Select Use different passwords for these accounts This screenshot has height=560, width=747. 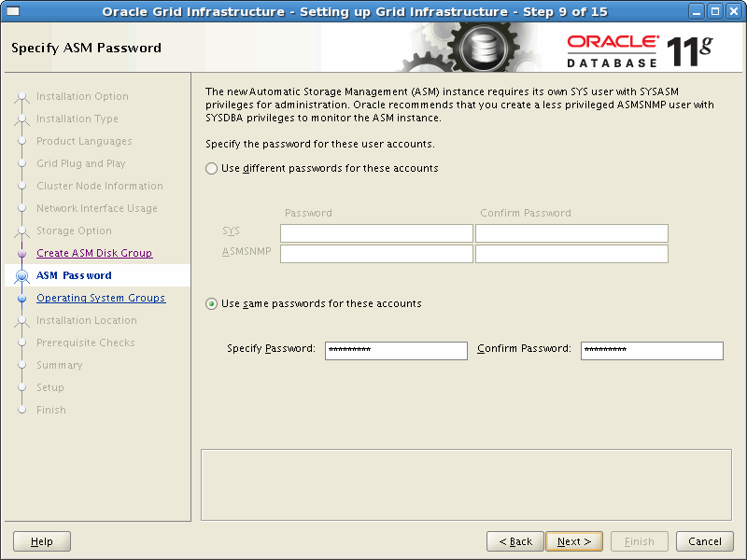point(212,169)
